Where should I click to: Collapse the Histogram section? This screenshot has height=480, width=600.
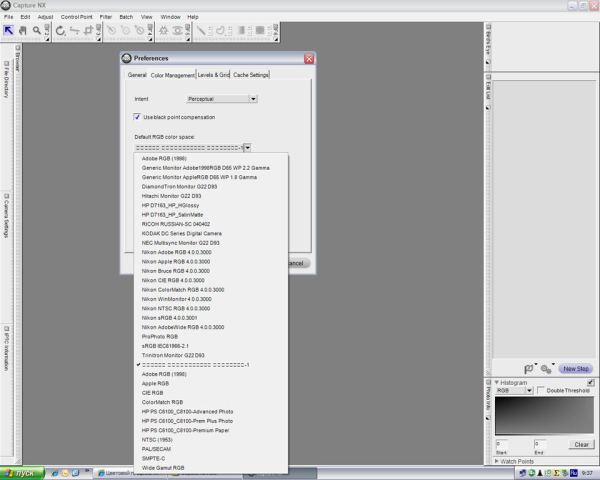pos(497,382)
